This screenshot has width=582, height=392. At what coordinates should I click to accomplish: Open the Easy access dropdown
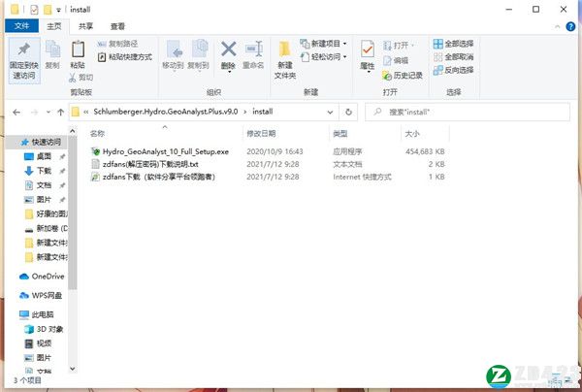tap(323, 57)
